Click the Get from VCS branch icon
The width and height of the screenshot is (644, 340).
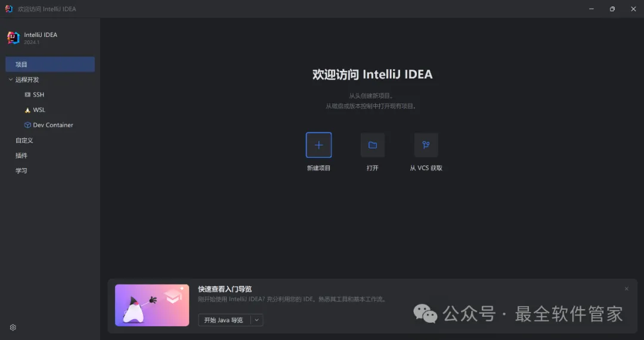click(x=426, y=145)
